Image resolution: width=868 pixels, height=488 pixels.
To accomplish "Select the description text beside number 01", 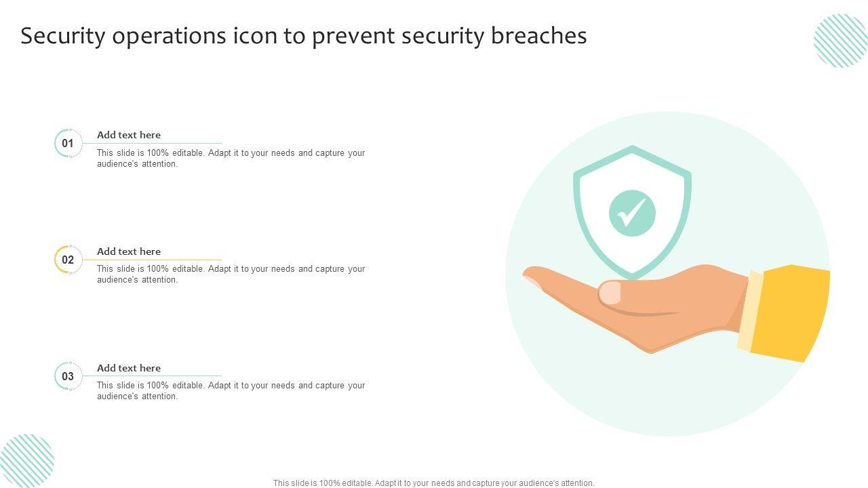I will [231, 158].
